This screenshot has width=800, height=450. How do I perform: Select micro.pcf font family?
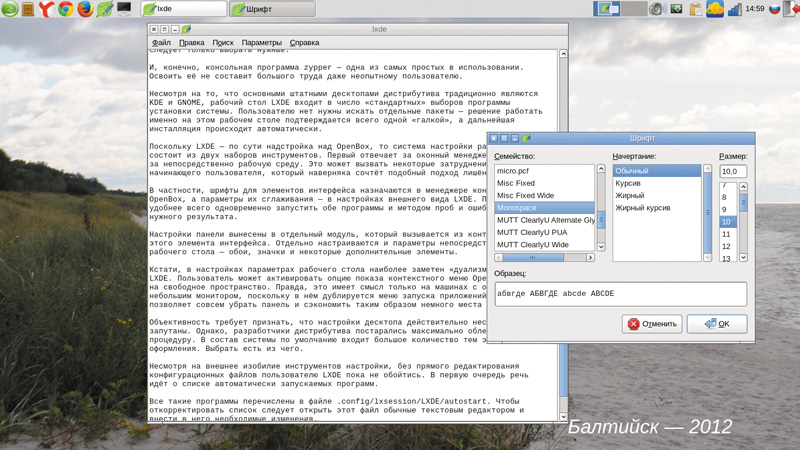click(544, 171)
